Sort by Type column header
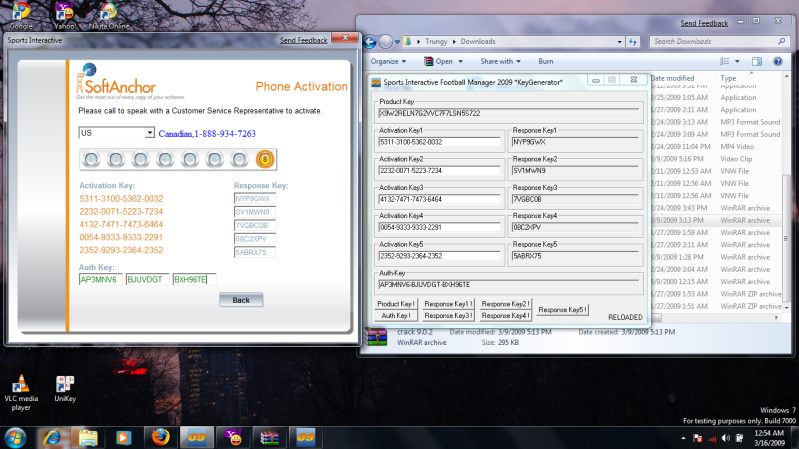Image resolution: width=799 pixels, height=449 pixels. point(728,78)
